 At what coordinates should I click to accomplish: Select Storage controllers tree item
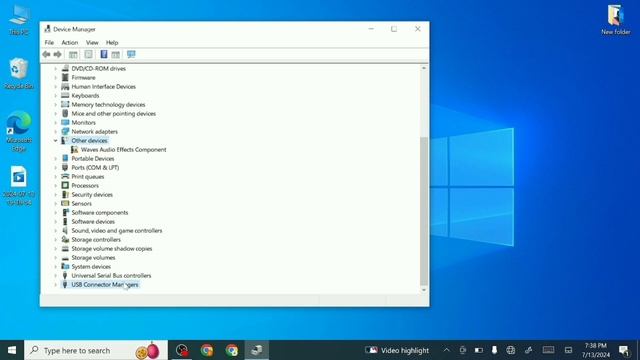[x=96, y=240]
